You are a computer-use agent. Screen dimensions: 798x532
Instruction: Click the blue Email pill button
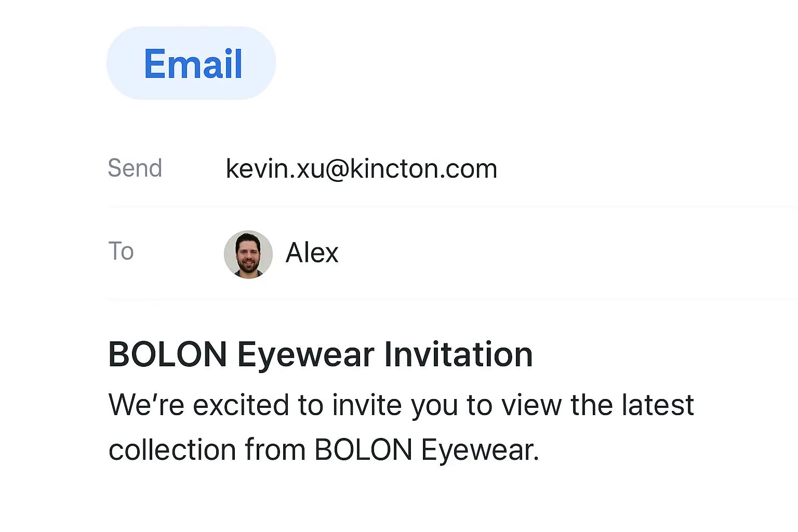pos(191,63)
